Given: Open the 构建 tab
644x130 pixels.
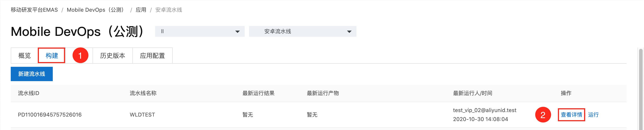Looking at the screenshot, I should tap(51, 56).
